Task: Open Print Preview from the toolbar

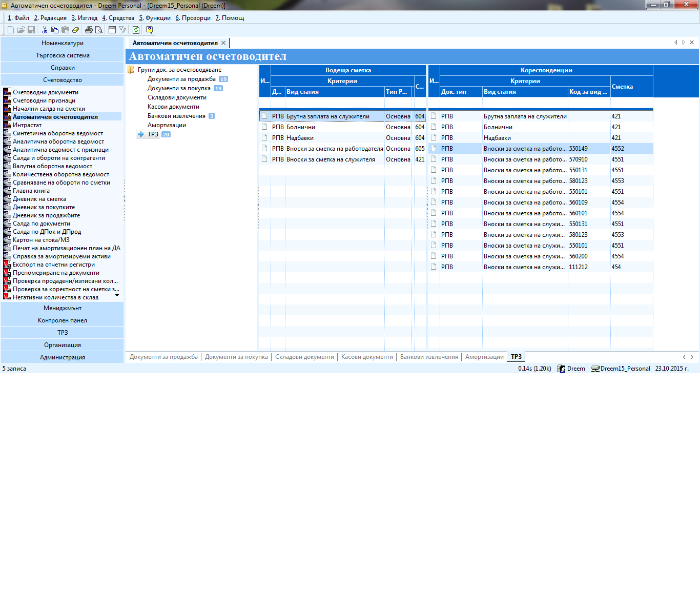Action: pos(99,30)
